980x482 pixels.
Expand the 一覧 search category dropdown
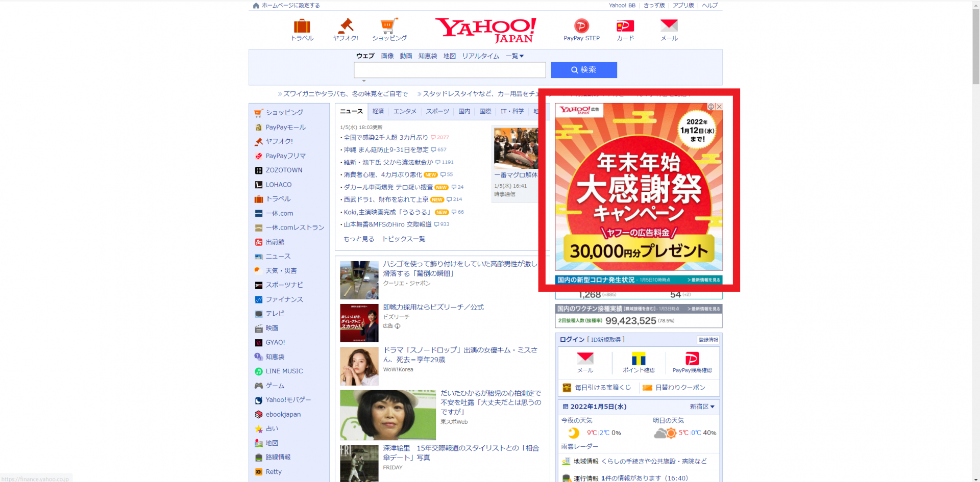click(x=514, y=56)
